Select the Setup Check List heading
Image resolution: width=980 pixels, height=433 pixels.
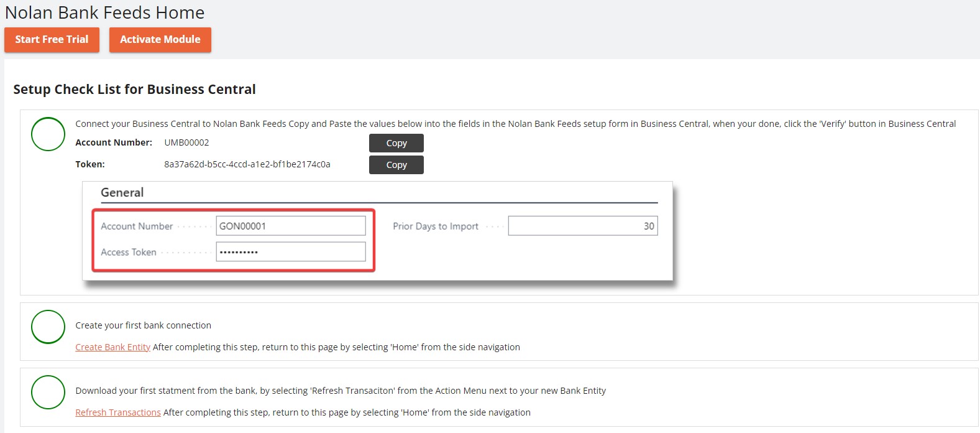coord(134,89)
